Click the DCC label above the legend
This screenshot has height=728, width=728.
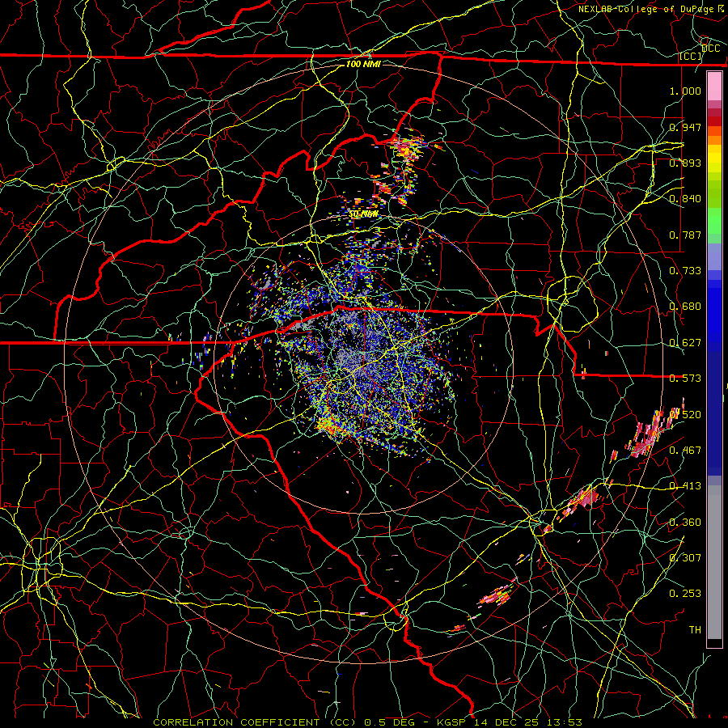click(x=710, y=49)
